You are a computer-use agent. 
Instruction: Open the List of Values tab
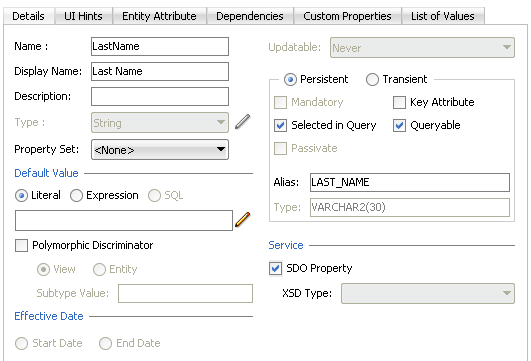click(x=443, y=16)
